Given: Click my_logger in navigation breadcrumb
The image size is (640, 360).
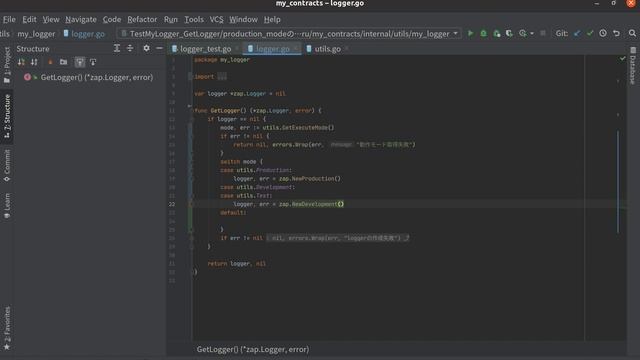Looking at the screenshot, I should point(36,34).
